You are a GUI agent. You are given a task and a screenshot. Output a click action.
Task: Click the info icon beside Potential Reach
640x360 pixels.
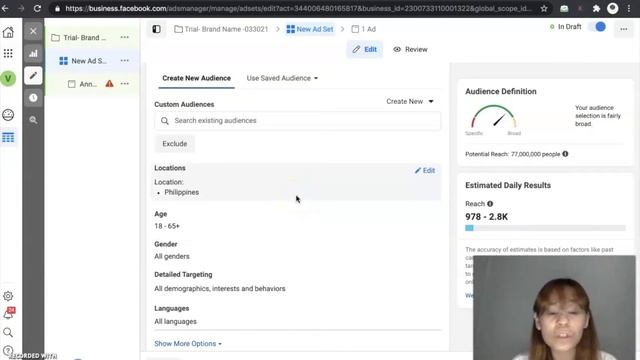pyautogui.click(x=565, y=154)
